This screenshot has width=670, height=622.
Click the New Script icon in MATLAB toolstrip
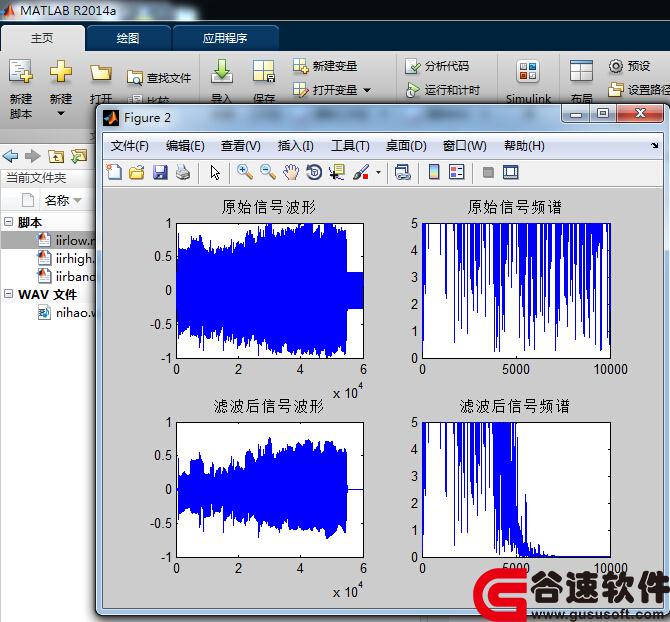click(x=21, y=71)
